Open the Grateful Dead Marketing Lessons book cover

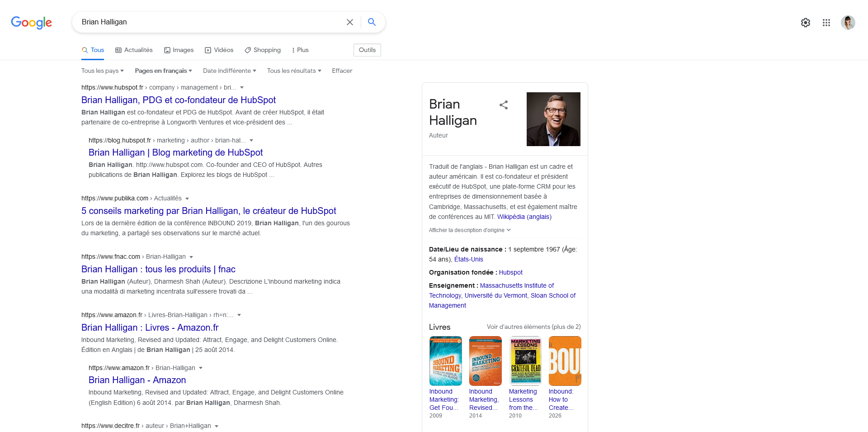[525, 361]
